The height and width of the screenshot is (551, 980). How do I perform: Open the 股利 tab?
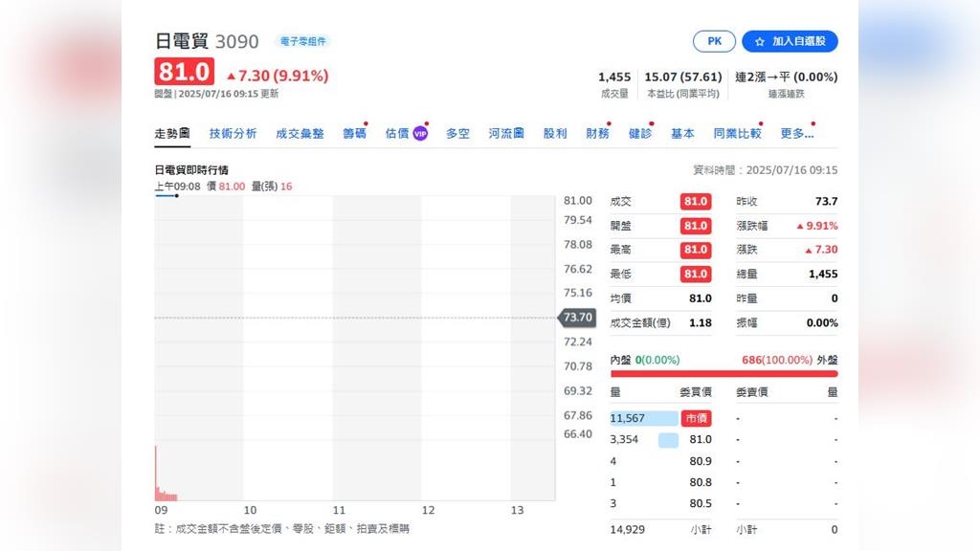[x=555, y=134]
